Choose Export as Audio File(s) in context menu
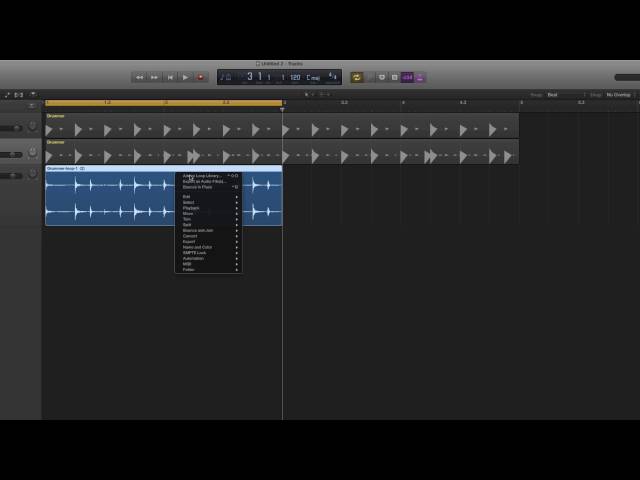The width and height of the screenshot is (640, 480). click(209, 181)
